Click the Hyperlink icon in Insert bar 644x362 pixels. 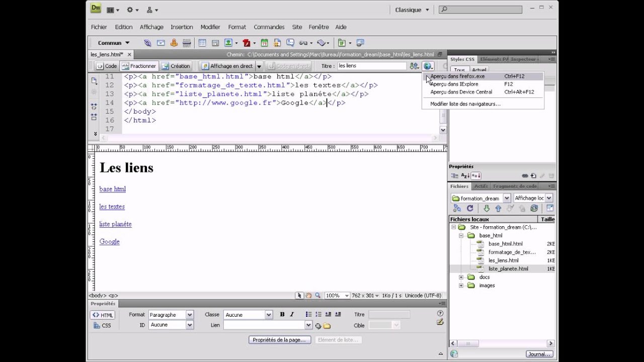click(x=147, y=43)
